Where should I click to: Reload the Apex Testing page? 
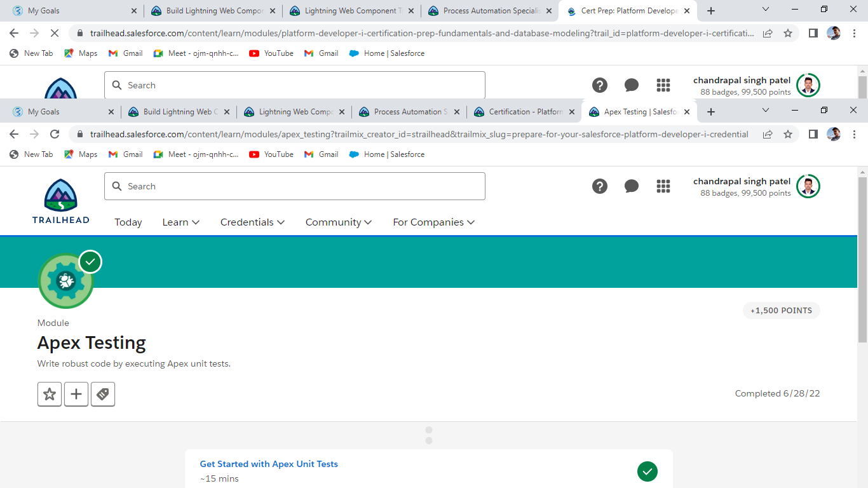(x=55, y=134)
